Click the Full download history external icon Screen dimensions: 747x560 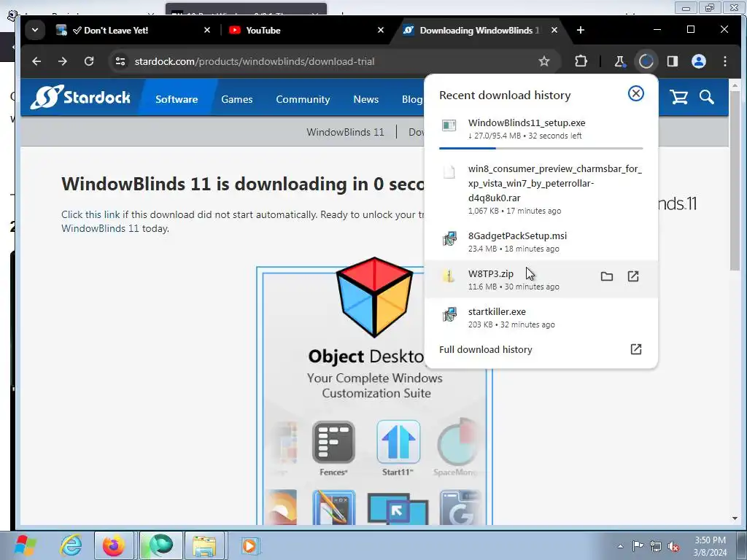(x=636, y=349)
